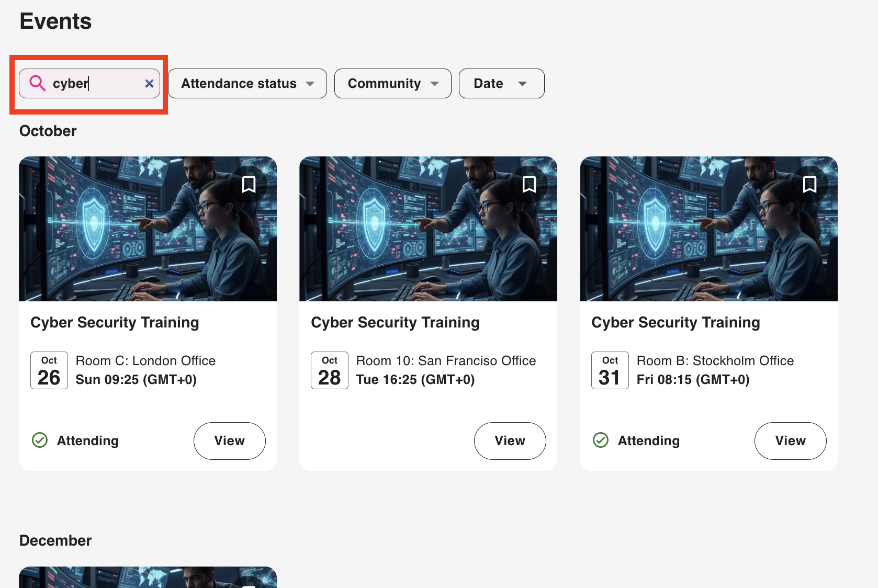Bookmark the London Office event
The width and height of the screenshot is (878, 588).
click(x=249, y=184)
